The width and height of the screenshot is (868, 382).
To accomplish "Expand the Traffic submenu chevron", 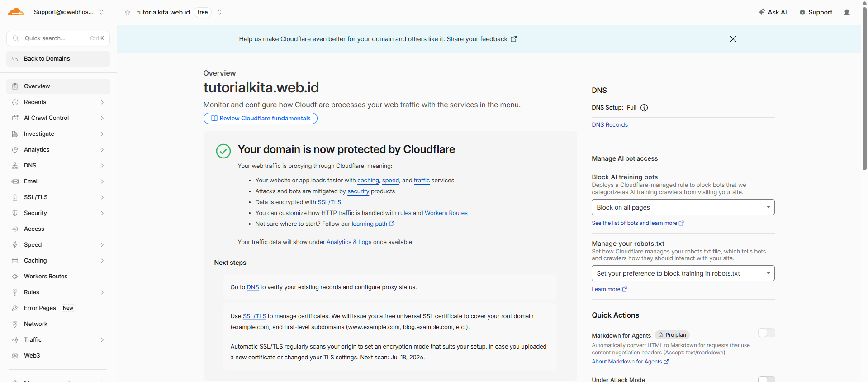I will [x=102, y=340].
